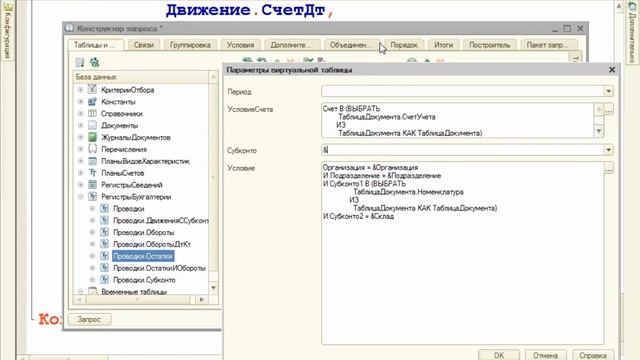Click inside the Условие text area
Viewport: 640px width, 360px height.
point(463,253)
